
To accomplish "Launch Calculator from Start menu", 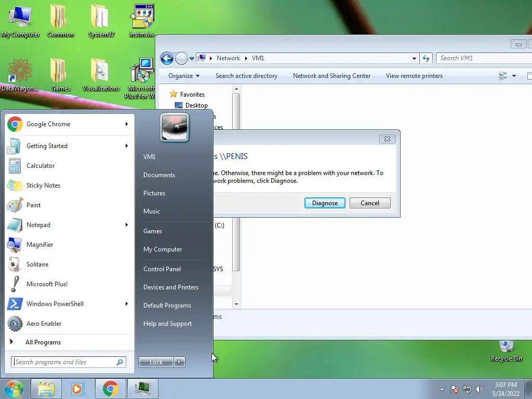I will click(69, 166).
